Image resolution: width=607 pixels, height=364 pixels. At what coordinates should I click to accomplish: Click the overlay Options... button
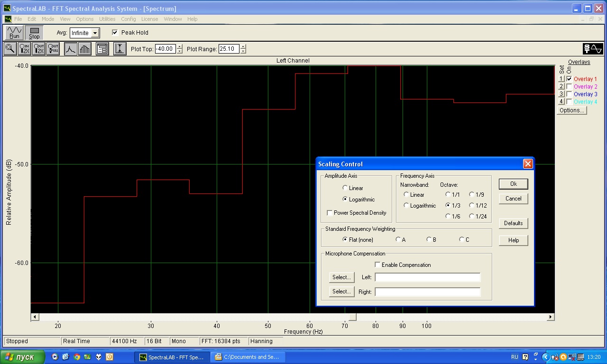[x=571, y=110]
